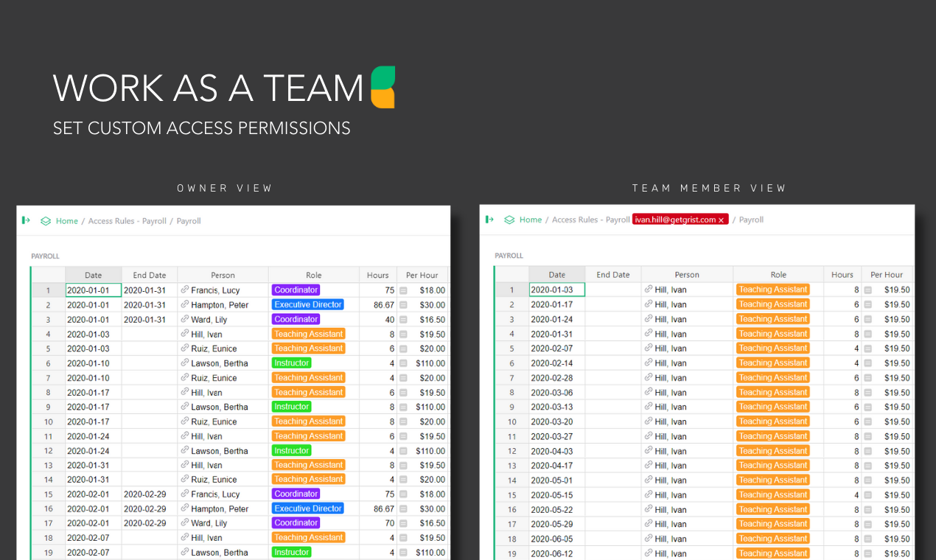Select the Per Hour column header in team view
This screenshot has height=560, width=936.
[x=887, y=275]
